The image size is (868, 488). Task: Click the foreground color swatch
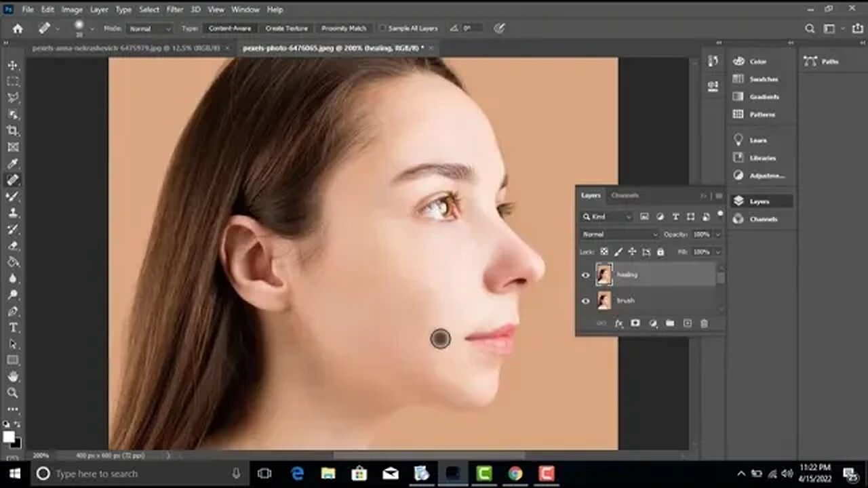click(9, 436)
